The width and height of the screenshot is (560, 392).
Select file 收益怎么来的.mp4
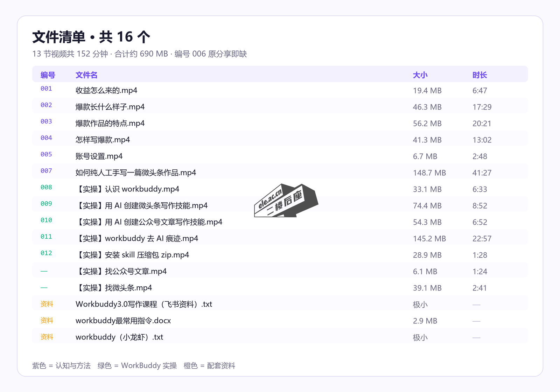[106, 90]
